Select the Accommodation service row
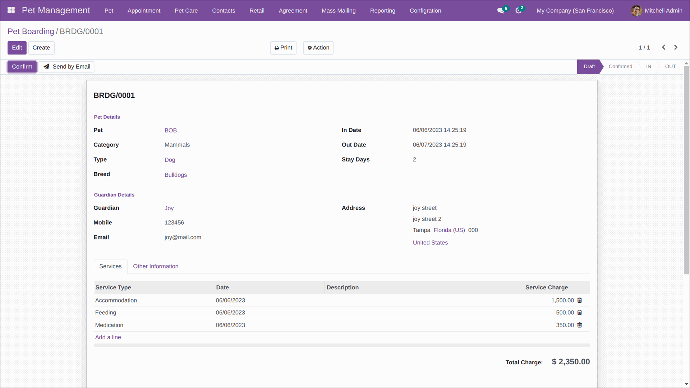690x388 pixels. 342,300
